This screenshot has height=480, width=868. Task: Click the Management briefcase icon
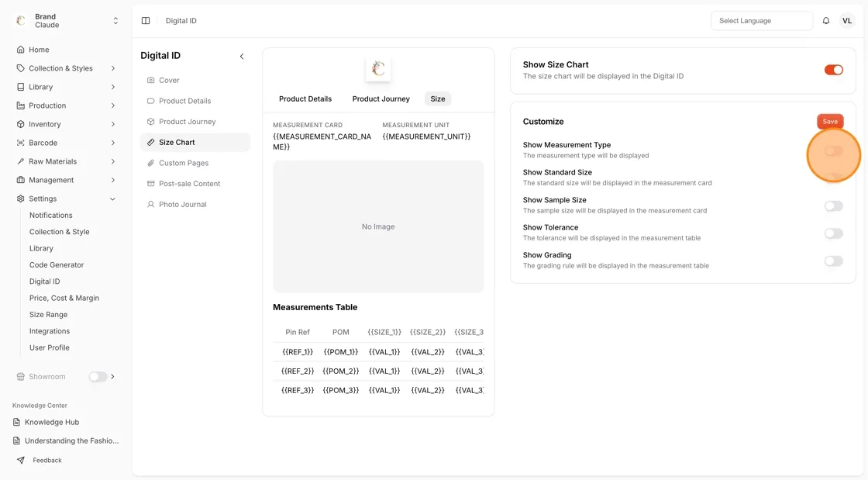20,180
